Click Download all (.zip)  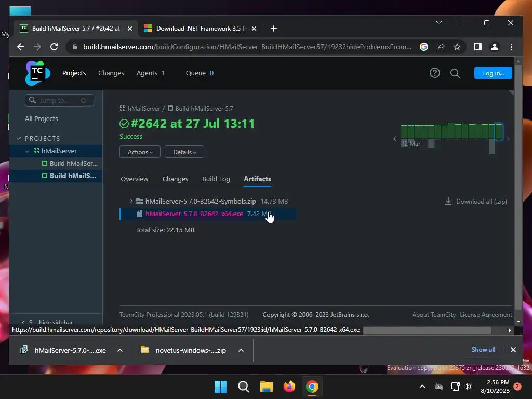coord(482,201)
